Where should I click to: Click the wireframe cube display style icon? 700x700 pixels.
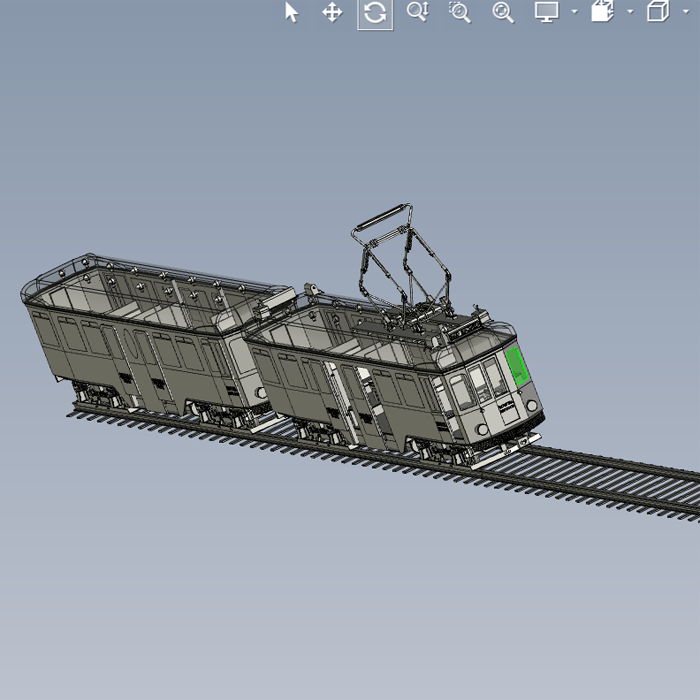658,11
